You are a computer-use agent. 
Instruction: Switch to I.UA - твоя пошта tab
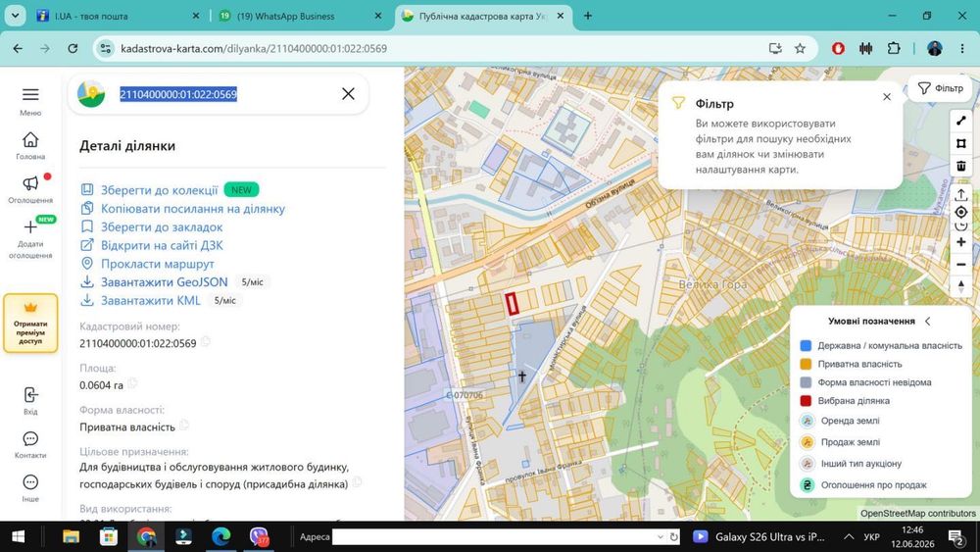(117, 17)
